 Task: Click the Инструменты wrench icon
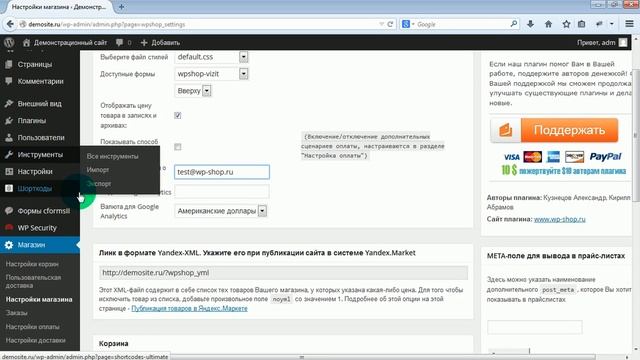[x=9, y=155]
